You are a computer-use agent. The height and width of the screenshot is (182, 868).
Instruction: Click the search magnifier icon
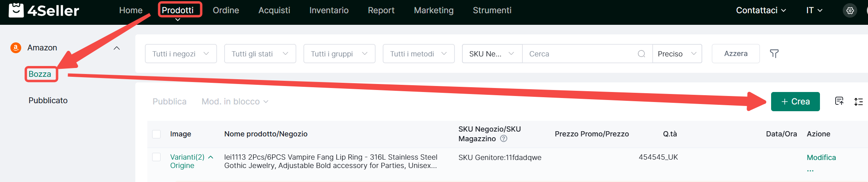pos(641,54)
